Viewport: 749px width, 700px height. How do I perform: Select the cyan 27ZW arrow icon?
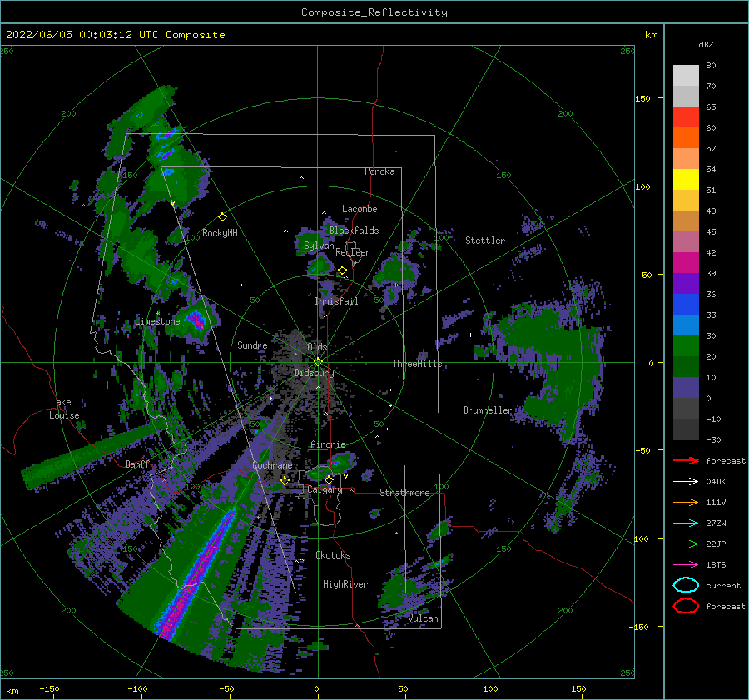(686, 523)
